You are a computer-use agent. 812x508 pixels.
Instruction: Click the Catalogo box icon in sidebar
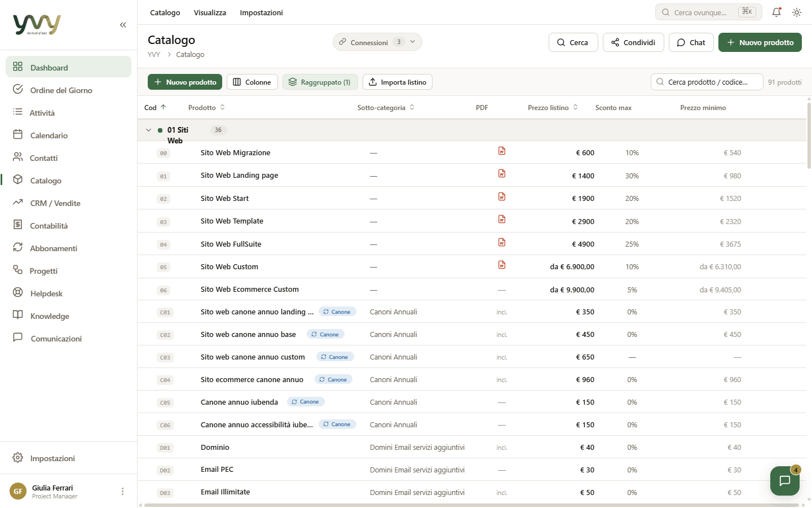coord(18,179)
